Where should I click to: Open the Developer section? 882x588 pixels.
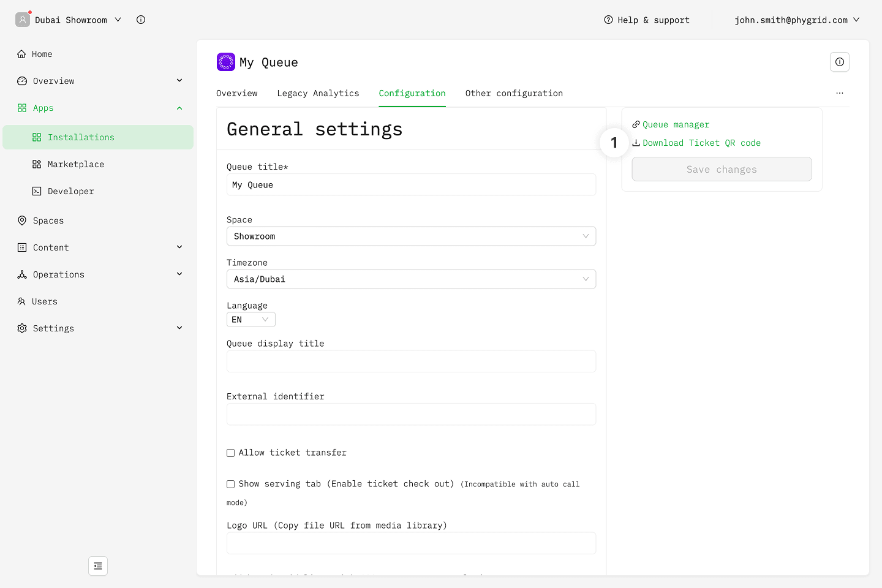(x=70, y=191)
